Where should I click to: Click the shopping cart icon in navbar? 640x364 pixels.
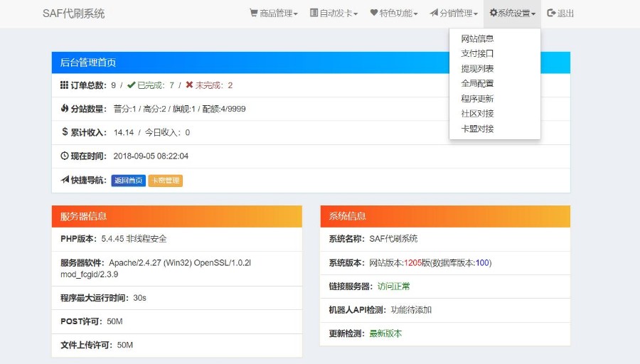coord(254,13)
